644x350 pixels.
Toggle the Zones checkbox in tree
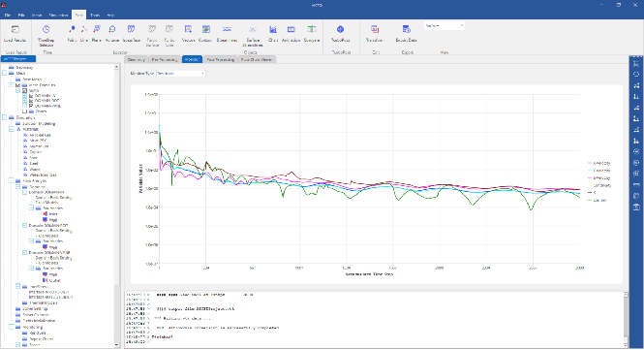(24, 111)
